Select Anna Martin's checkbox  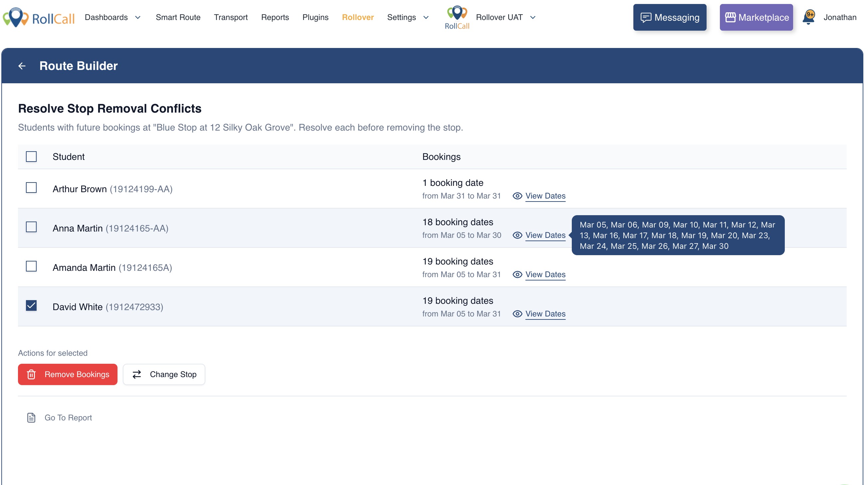point(31,227)
